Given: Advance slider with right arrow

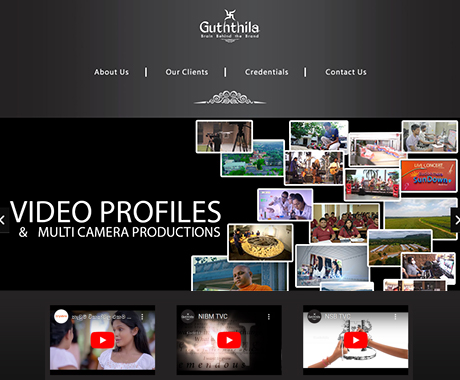Looking at the screenshot, I should tap(456, 220).
